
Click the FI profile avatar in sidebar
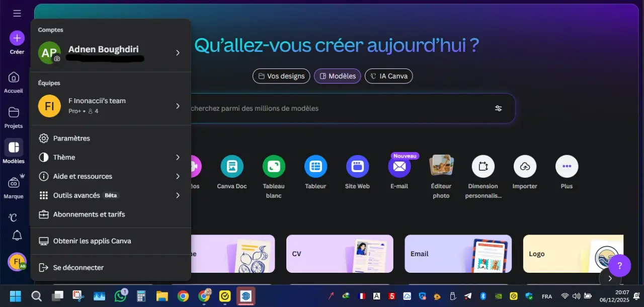pyautogui.click(x=17, y=262)
